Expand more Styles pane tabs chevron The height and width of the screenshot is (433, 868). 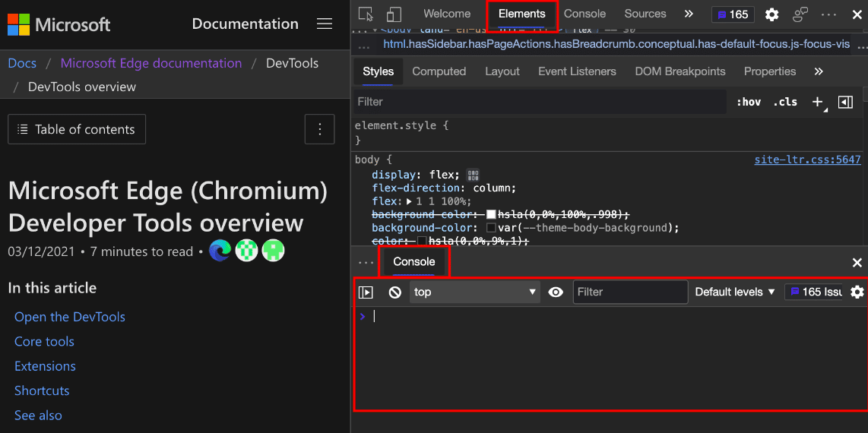pos(819,71)
